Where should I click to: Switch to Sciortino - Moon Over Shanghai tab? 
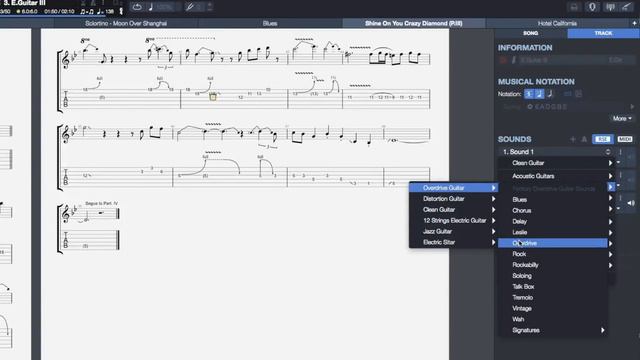tap(126, 23)
